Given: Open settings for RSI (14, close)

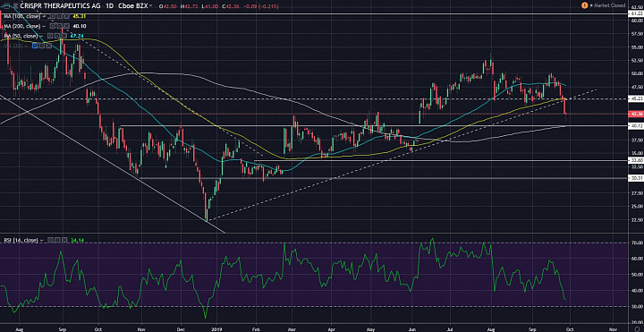Looking at the screenshot, I should (x=57, y=240).
